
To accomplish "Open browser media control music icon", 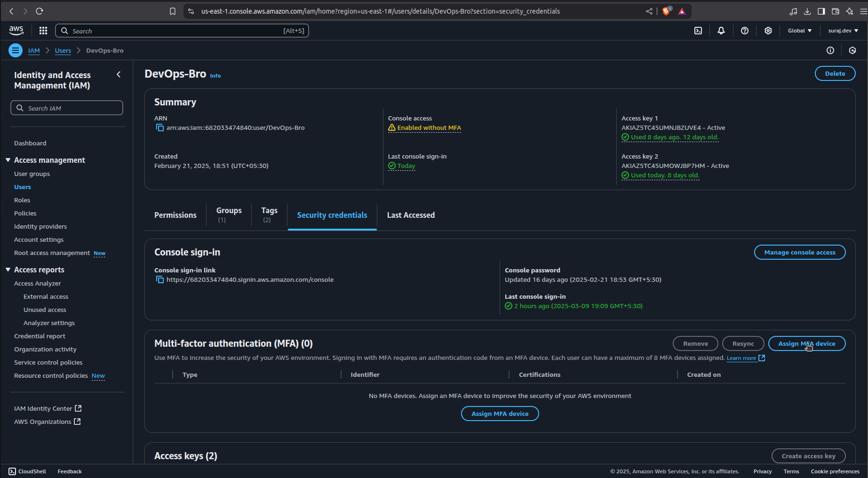I will click(x=793, y=11).
